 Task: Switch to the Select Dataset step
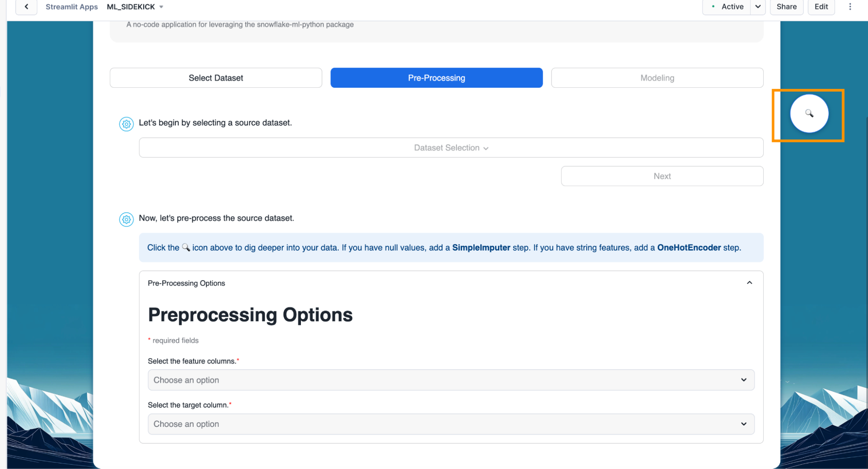[216, 78]
